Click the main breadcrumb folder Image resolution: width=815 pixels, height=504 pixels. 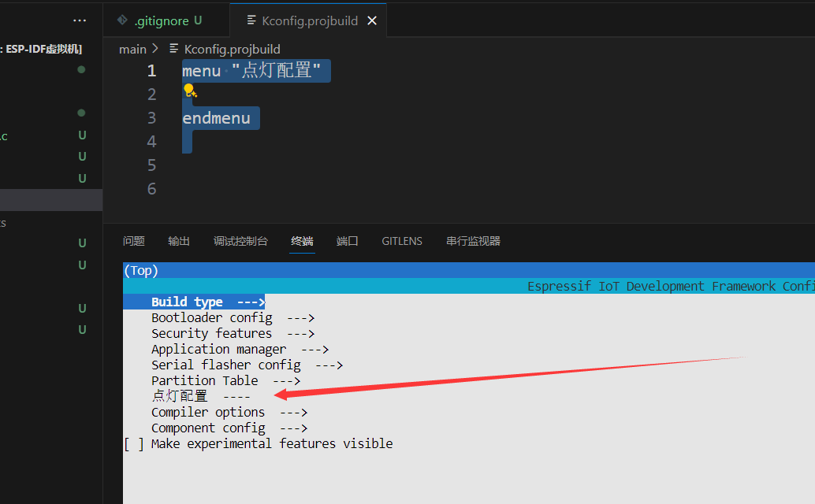coord(132,49)
